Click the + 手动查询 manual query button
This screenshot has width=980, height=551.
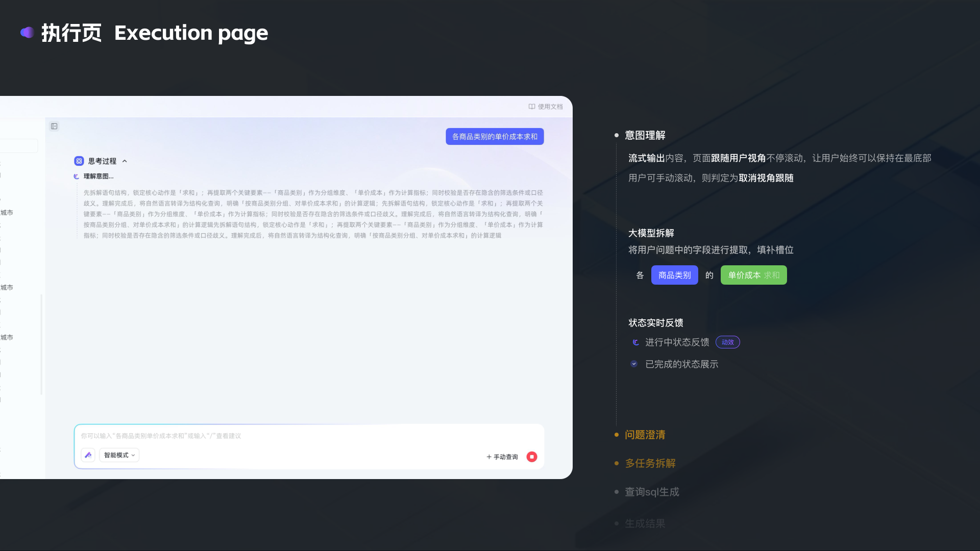pyautogui.click(x=502, y=457)
